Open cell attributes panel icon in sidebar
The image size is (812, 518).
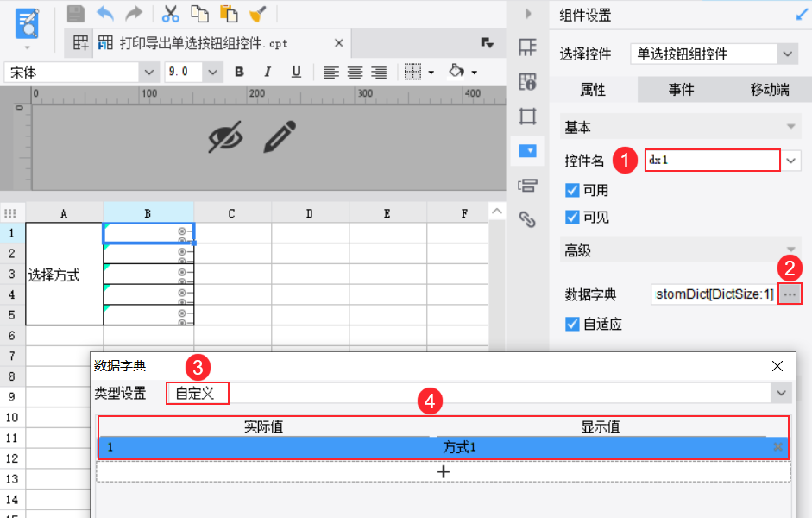527,82
